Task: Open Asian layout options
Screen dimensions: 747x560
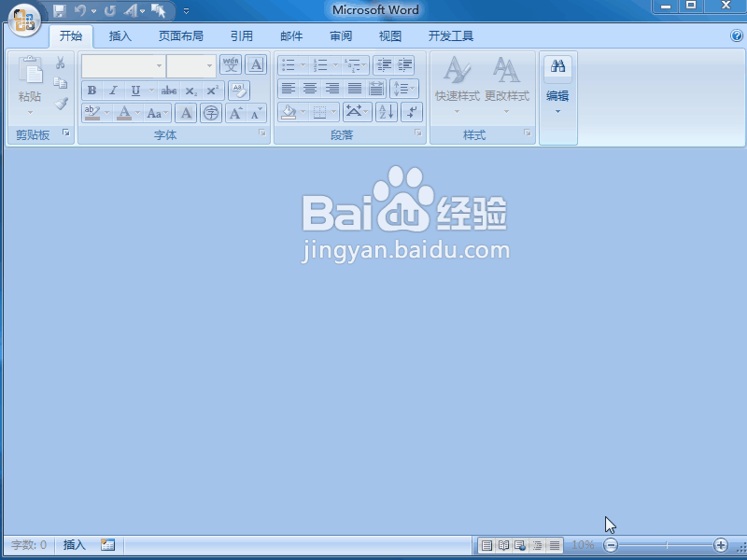Action: (357, 112)
